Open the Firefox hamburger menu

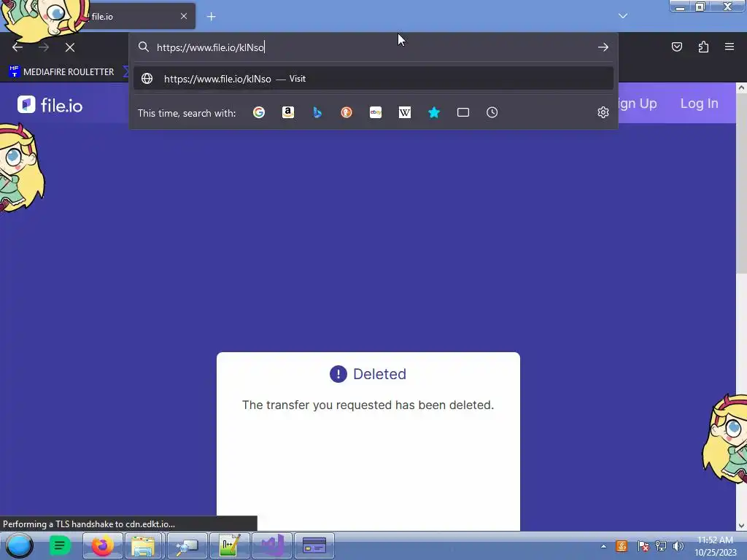click(729, 47)
